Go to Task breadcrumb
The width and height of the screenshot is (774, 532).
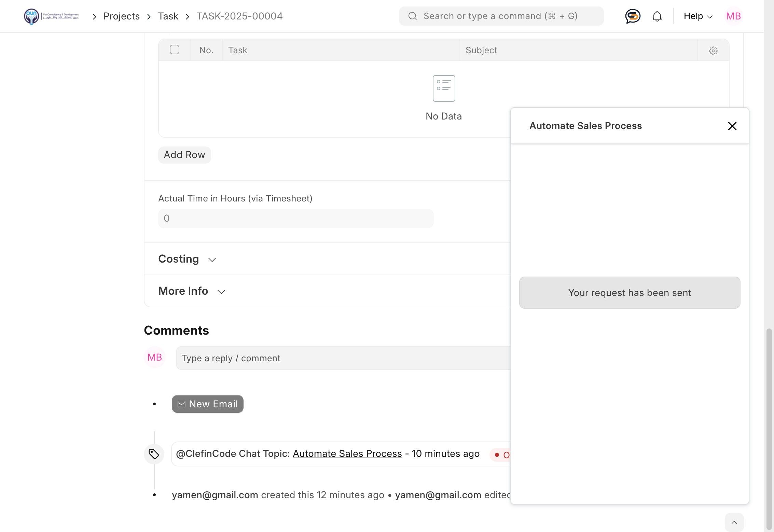168,16
